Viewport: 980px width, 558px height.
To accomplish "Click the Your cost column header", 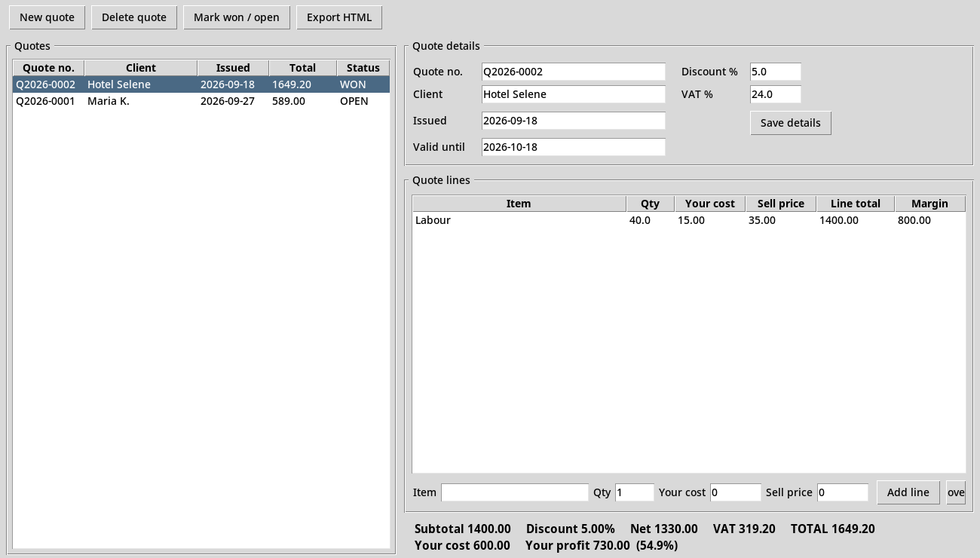I will click(710, 204).
